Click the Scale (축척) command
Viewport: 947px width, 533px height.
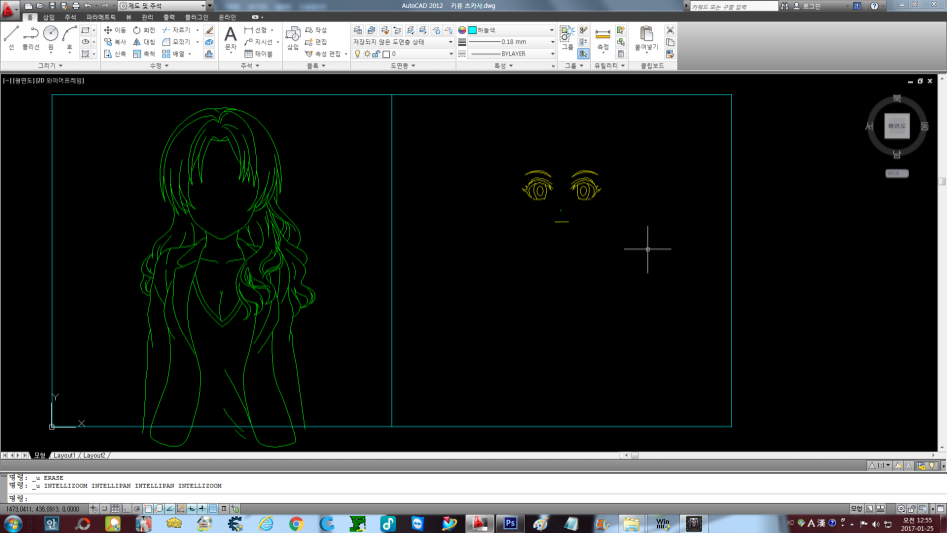[144, 54]
